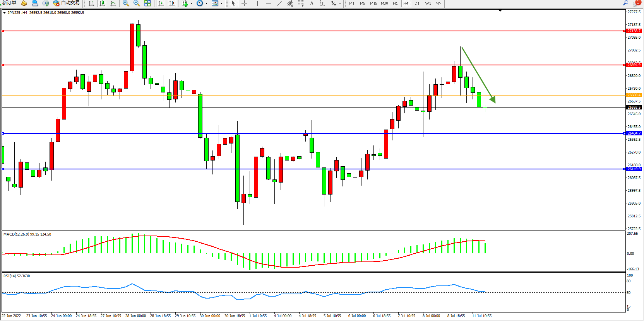Select the trendline drawing tool
The height and width of the screenshot is (321, 644).
(x=279, y=3)
